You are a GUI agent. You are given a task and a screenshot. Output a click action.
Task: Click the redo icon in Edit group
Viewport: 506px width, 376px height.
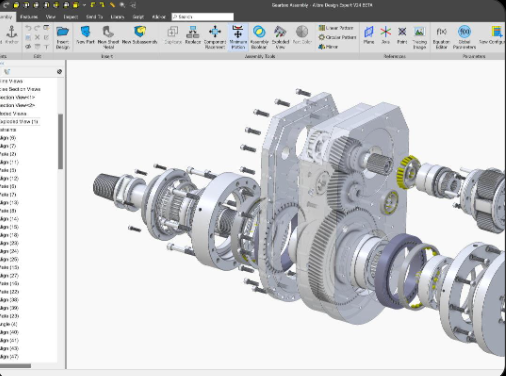(37, 28)
